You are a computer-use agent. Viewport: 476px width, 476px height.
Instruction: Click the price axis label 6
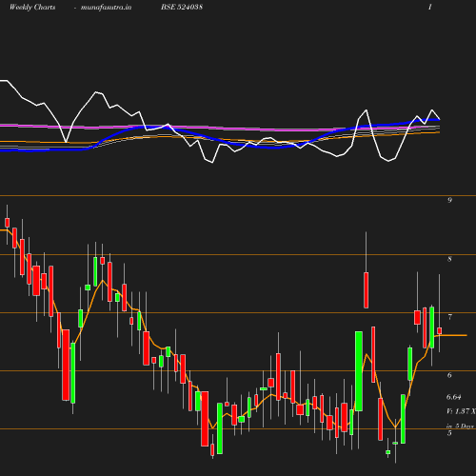(449, 375)
